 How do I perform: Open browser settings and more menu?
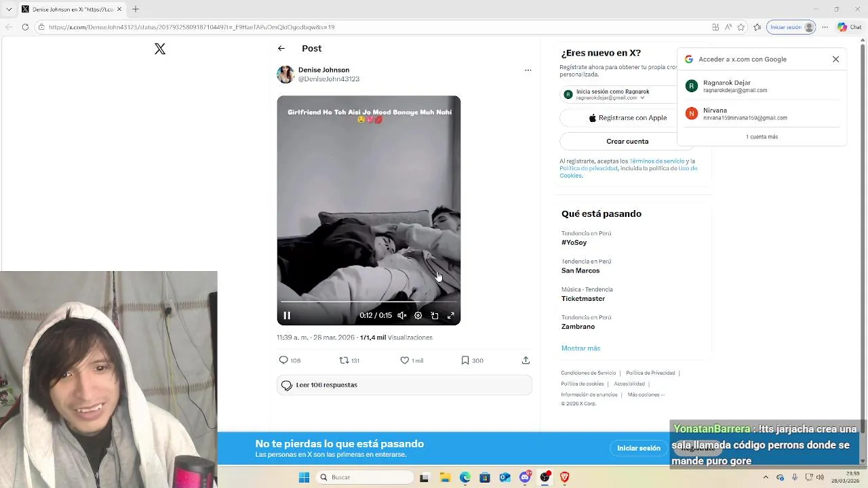825,27
